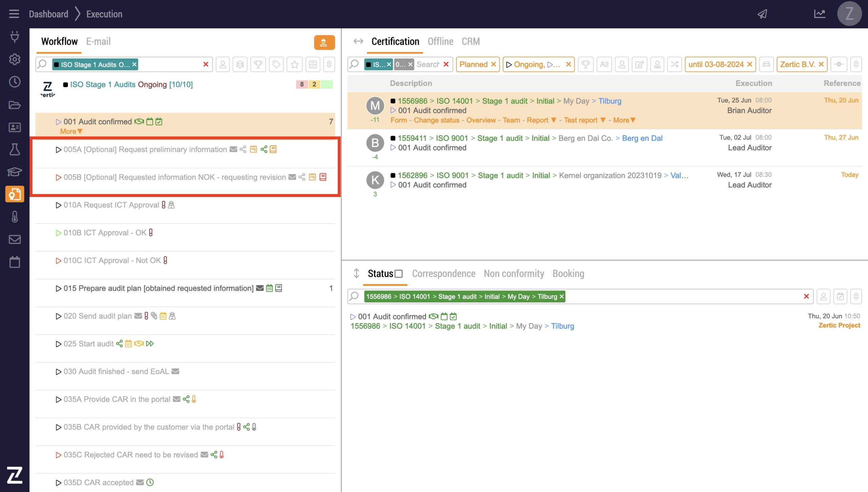868x492 pixels.
Task: Open the flask lab icon in sidebar
Action: coord(15,150)
